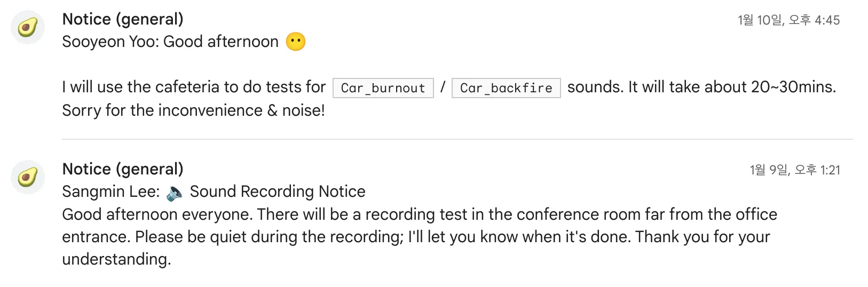Click the 1월 10일, 오후 4:45 timestamp
868x287 pixels.
coord(788,20)
